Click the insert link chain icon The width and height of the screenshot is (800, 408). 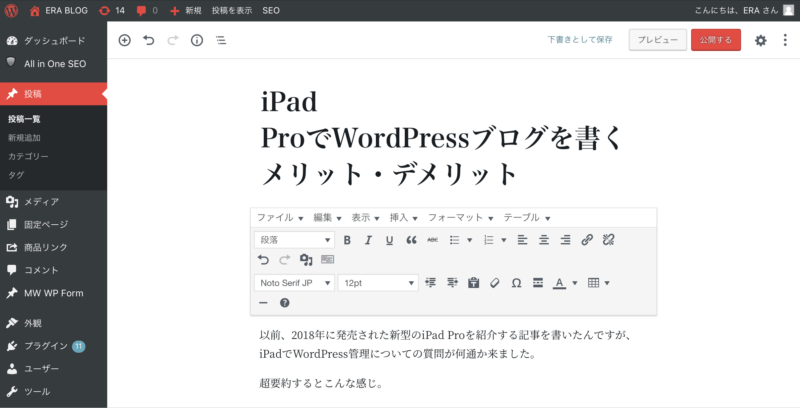(x=587, y=240)
